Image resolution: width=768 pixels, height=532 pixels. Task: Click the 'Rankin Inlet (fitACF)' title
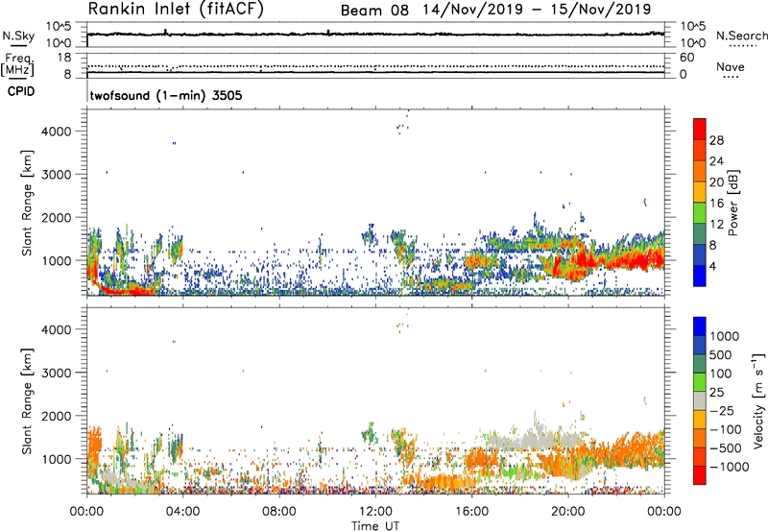click(x=176, y=10)
